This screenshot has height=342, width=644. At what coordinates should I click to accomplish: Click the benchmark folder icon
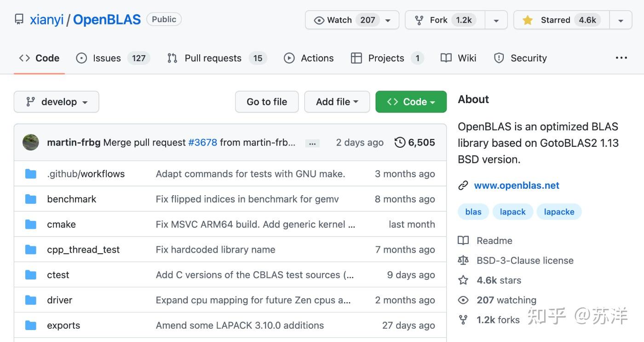tap(31, 199)
